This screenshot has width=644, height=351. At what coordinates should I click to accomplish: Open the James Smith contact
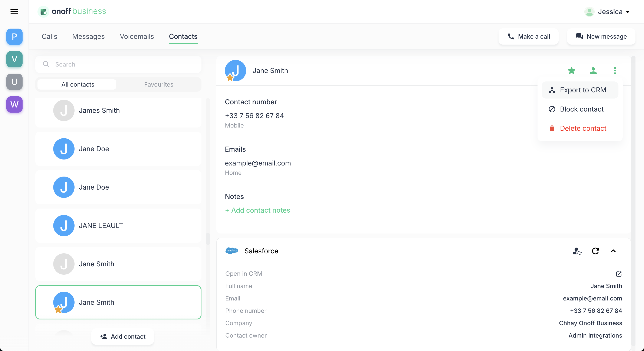click(x=118, y=111)
